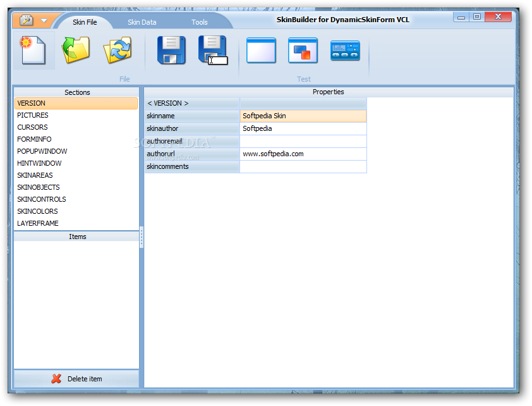Switch to the Skin Data tab
Image resolution: width=532 pixels, height=406 pixels.
(x=142, y=22)
